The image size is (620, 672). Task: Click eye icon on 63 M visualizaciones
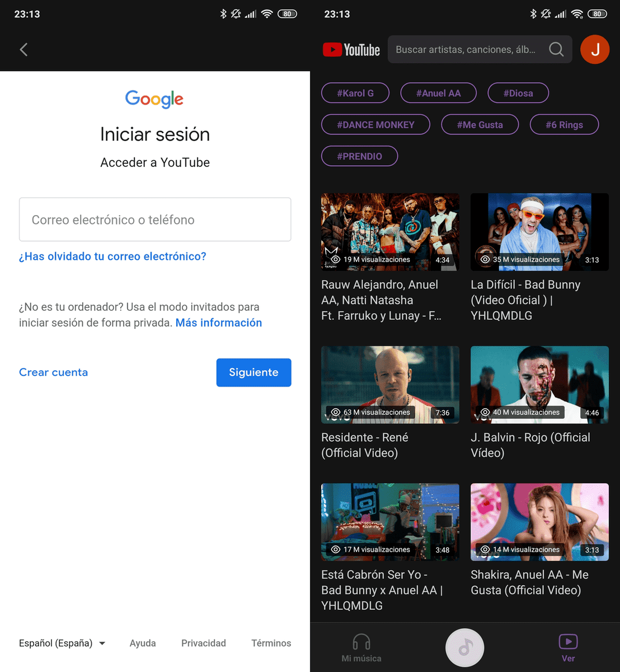(336, 412)
